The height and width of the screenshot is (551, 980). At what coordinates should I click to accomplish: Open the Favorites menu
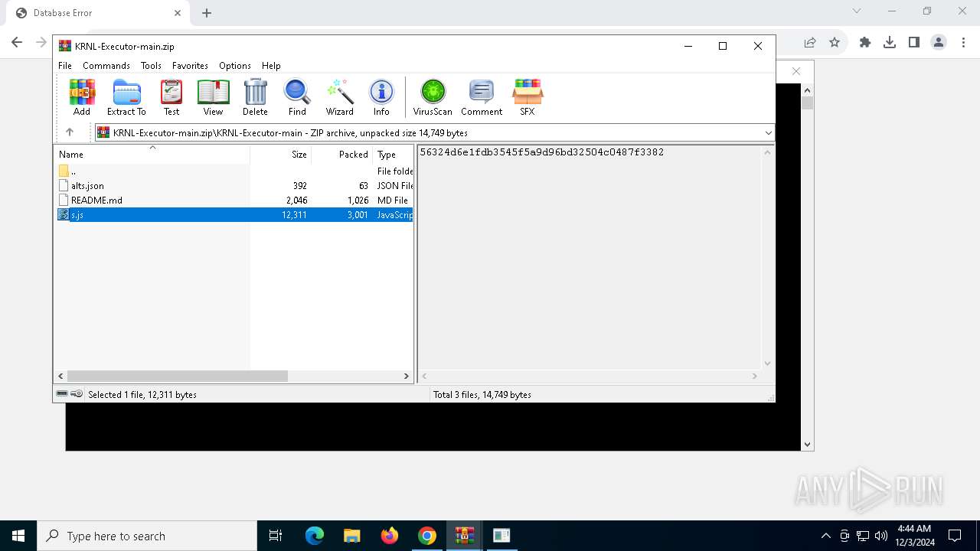[x=190, y=66]
